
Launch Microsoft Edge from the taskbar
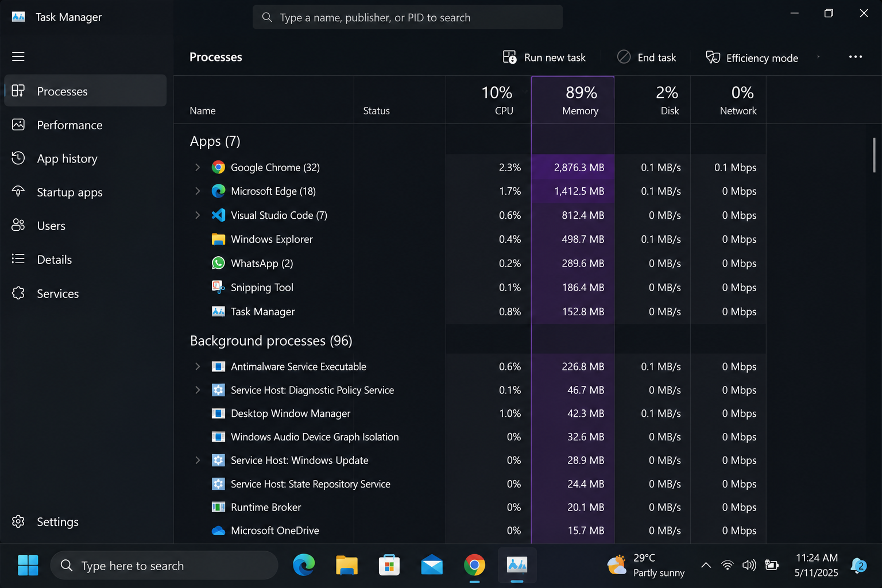point(304,566)
